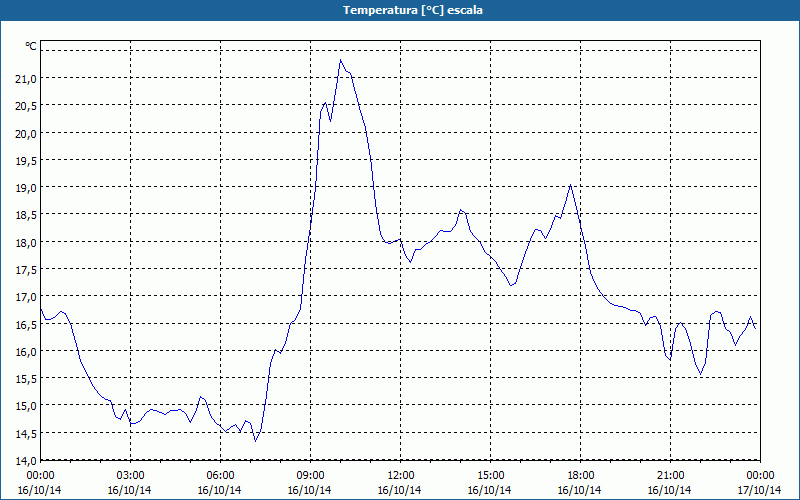Pick the 18:00 time axis label
The height and width of the screenshot is (500, 800).
[580, 476]
